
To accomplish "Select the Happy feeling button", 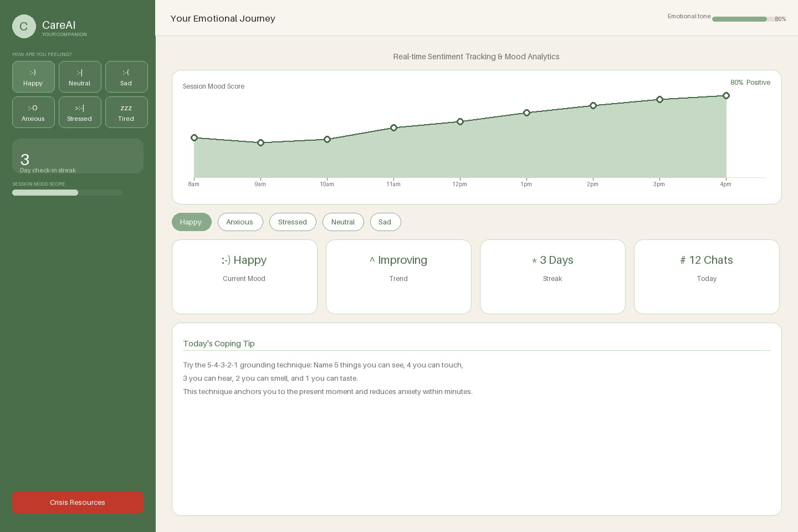I will pyautogui.click(x=33, y=77).
